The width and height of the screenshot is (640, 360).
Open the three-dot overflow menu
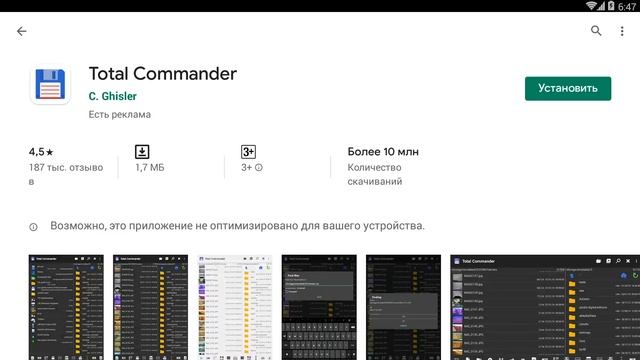pos(622,31)
